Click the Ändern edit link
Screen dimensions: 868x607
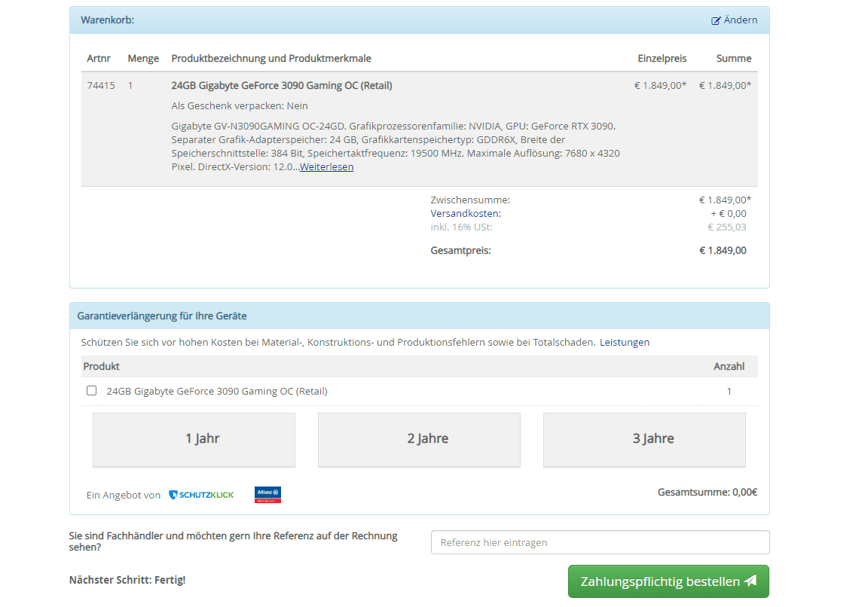[734, 20]
